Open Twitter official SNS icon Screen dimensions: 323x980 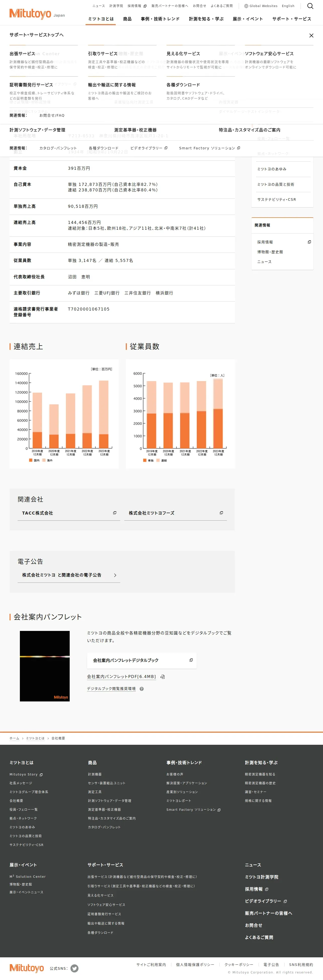[x=74, y=968]
